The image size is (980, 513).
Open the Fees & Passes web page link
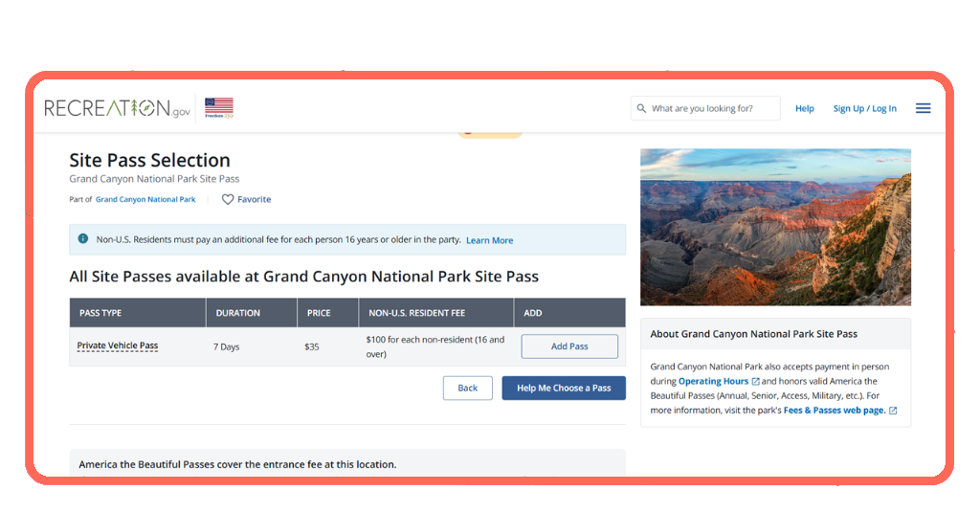point(835,411)
